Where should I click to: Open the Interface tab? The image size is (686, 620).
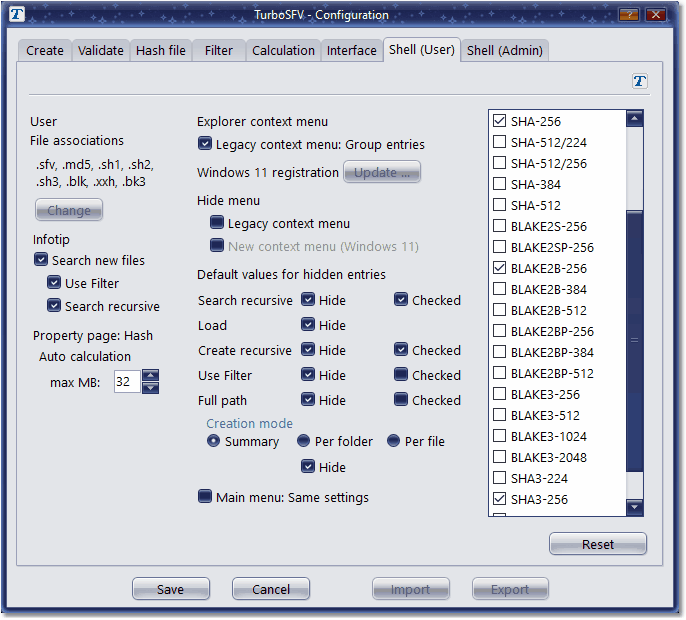[x=351, y=50]
